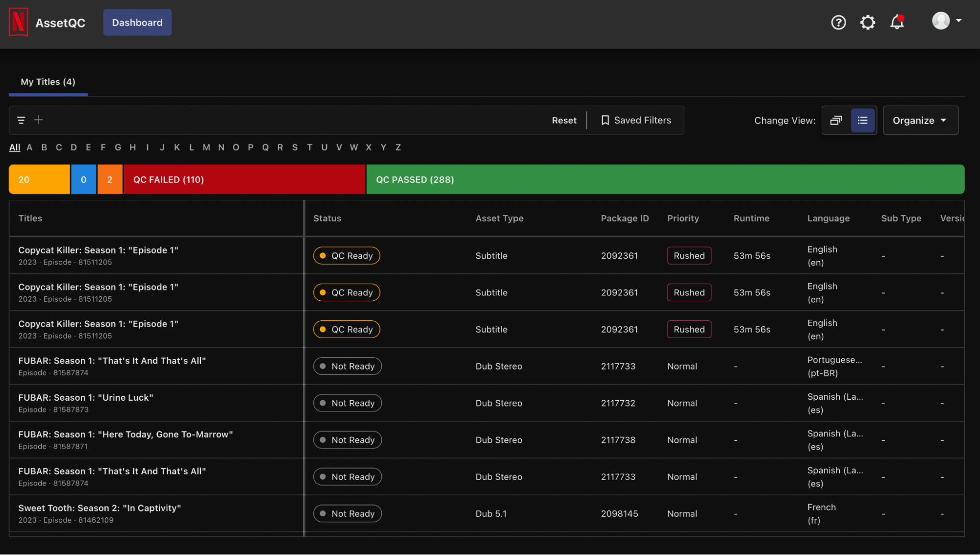Toggle QC Ready status on first Copycat Killer row
Viewport: 980px width, 555px height.
tap(347, 255)
